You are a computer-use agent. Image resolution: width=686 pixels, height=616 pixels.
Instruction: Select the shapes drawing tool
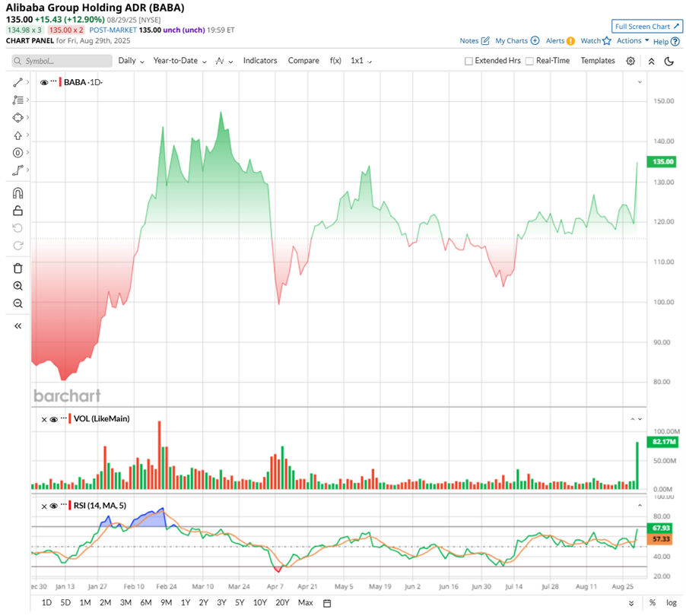(17, 118)
